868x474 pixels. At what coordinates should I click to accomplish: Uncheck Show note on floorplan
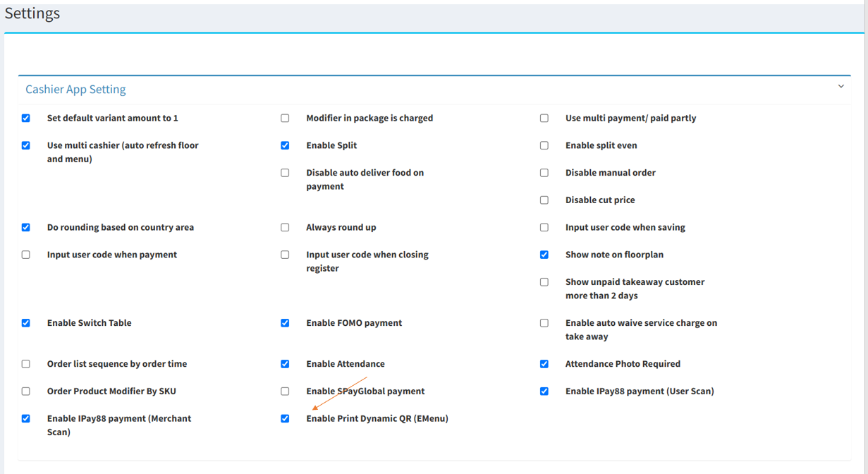click(544, 255)
